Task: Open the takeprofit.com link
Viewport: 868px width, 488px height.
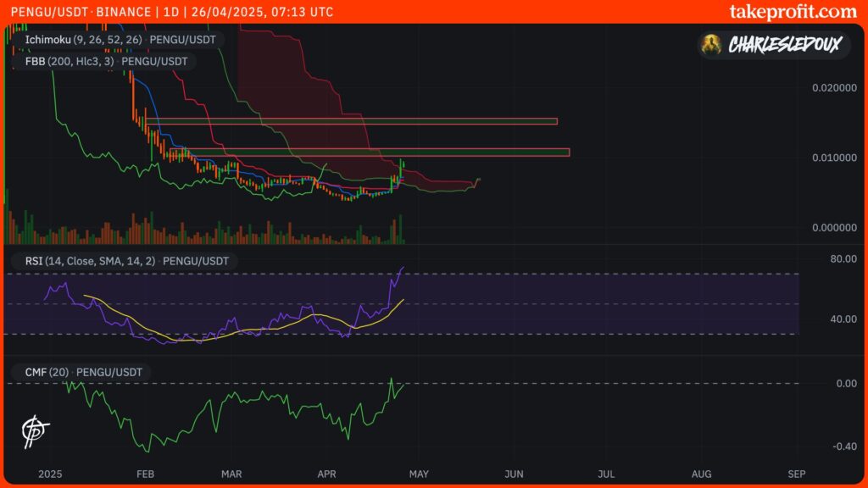Action: (793, 12)
